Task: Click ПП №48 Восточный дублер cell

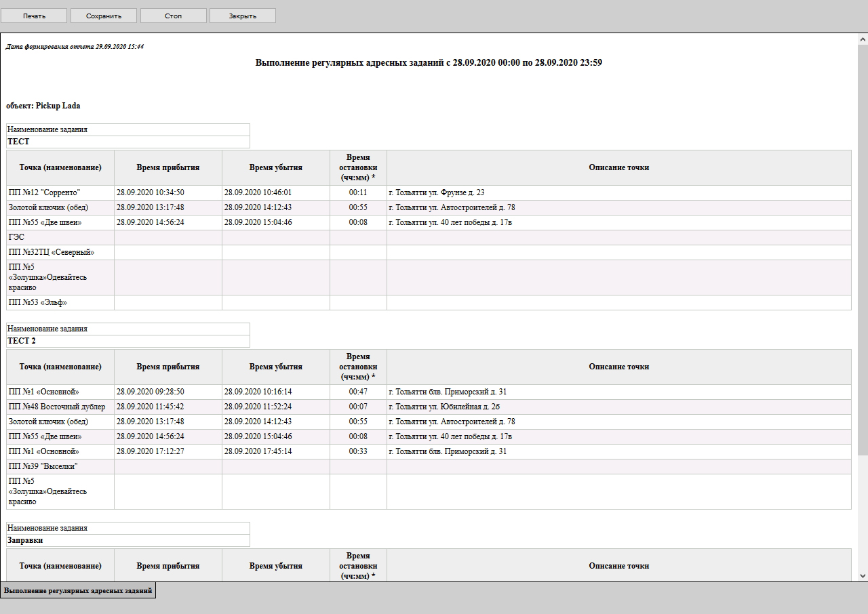Action: point(60,407)
